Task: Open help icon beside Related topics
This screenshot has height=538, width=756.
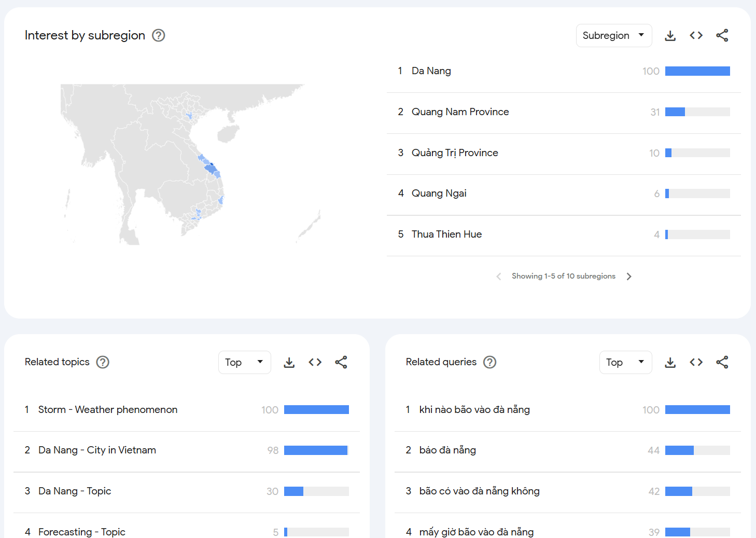Action: 103,362
